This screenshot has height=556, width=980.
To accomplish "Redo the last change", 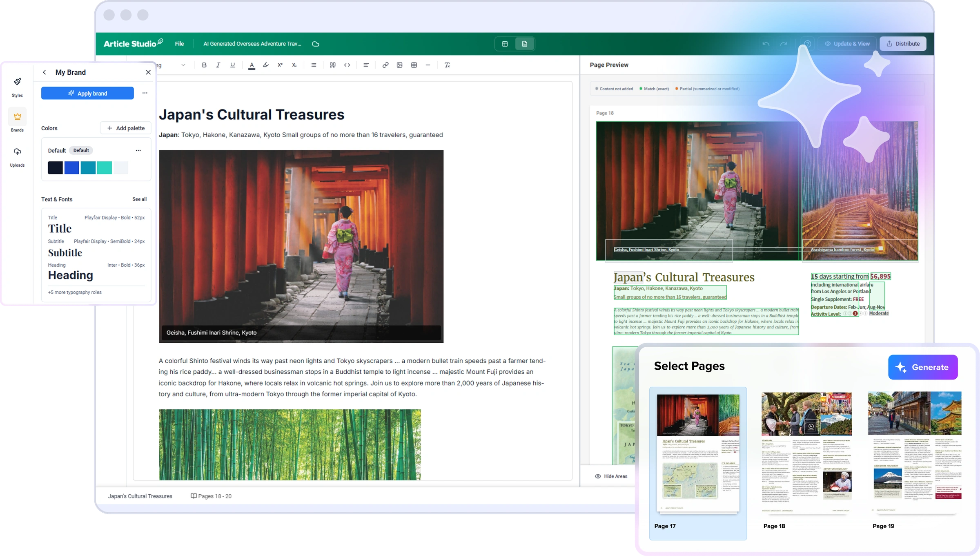I will point(784,44).
